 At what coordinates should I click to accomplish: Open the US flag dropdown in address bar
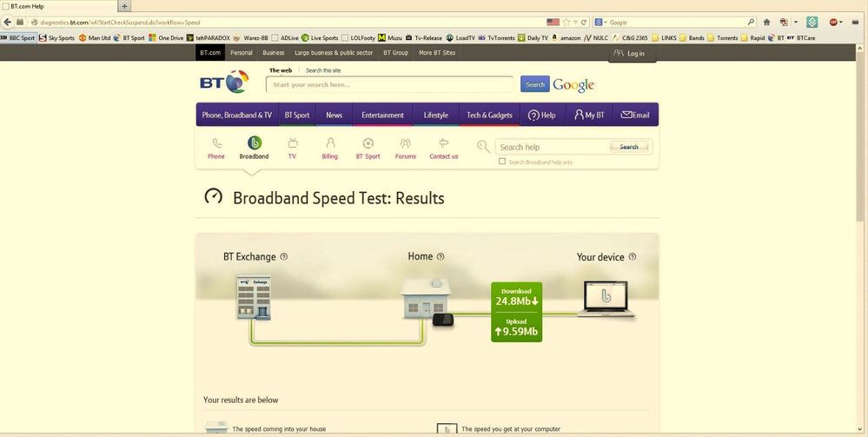coord(553,23)
